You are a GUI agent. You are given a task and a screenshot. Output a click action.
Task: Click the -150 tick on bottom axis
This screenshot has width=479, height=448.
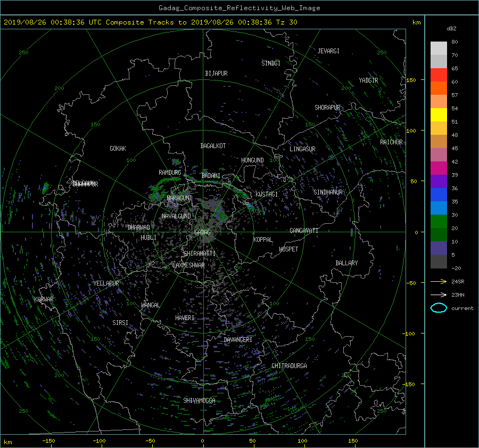48,441
